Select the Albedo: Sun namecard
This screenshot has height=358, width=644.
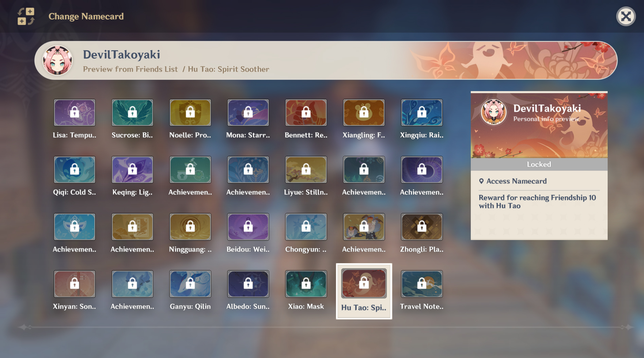(248, 284)
